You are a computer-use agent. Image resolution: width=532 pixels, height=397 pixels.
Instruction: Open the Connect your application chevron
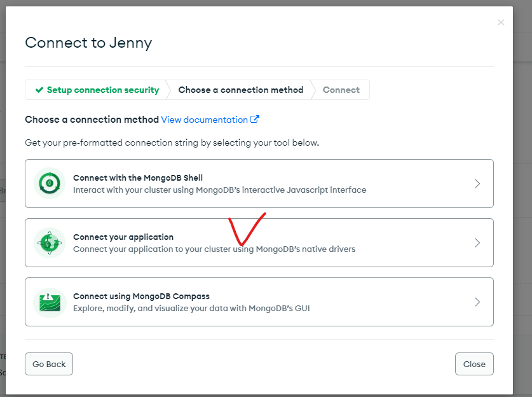point(477,243)
